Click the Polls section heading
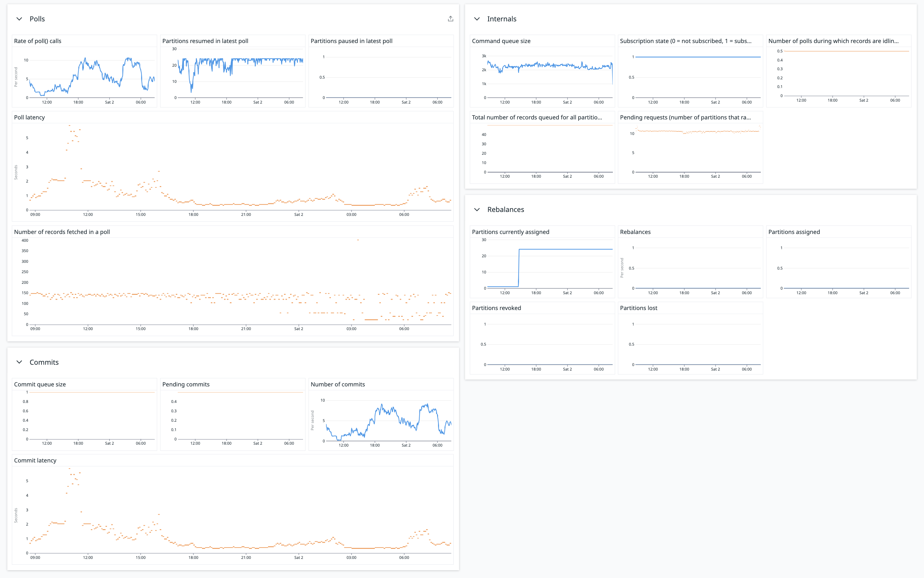 click(37, 19)
